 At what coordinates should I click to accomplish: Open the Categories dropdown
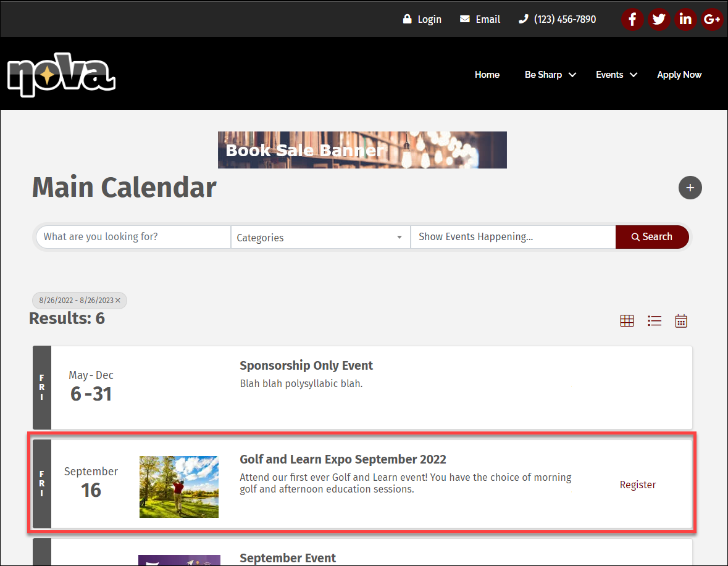[320, 238]
